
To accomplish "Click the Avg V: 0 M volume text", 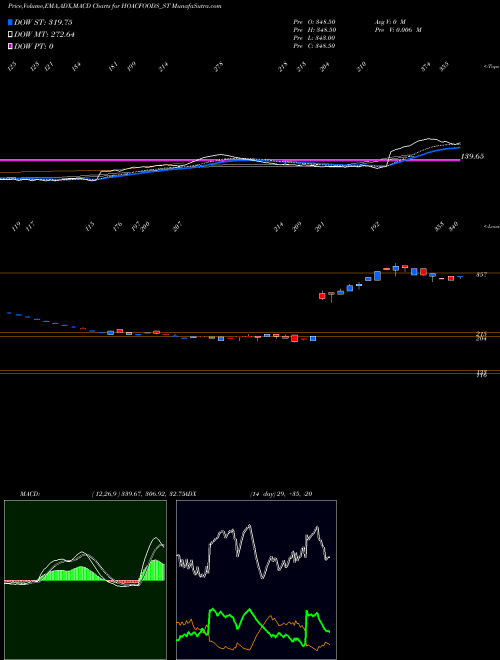I will 390,22.
